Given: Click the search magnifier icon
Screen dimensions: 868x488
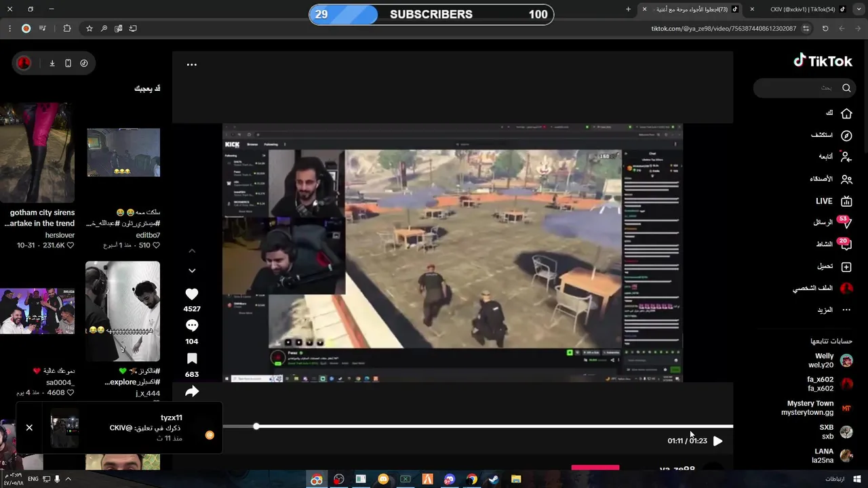Looking at the screenshot, I should [x=846, y=87].
